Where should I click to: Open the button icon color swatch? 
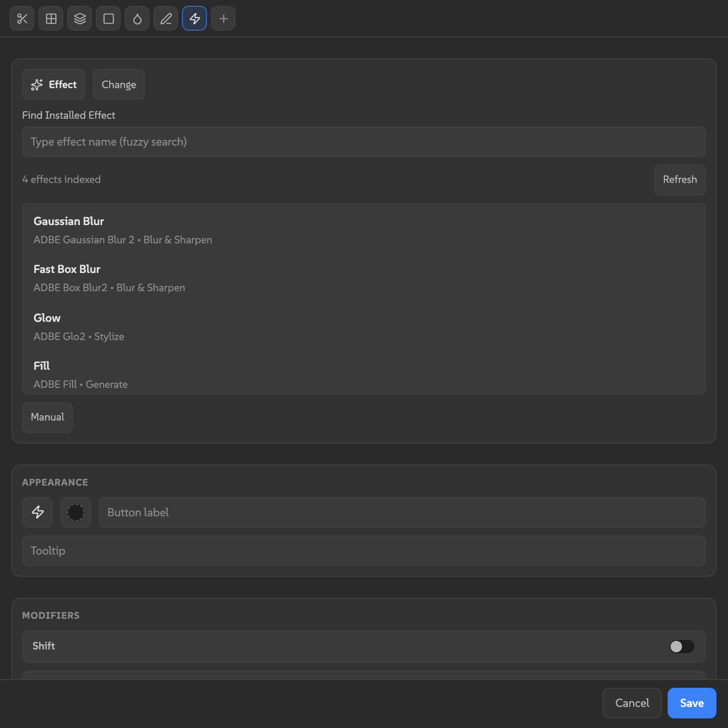pos(75,512)
